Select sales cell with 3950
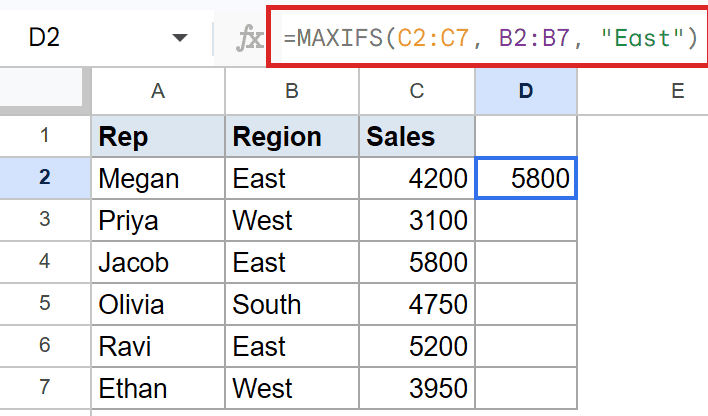Image resolution: width=708 pixels, height=416 pixels. (417, 388)
